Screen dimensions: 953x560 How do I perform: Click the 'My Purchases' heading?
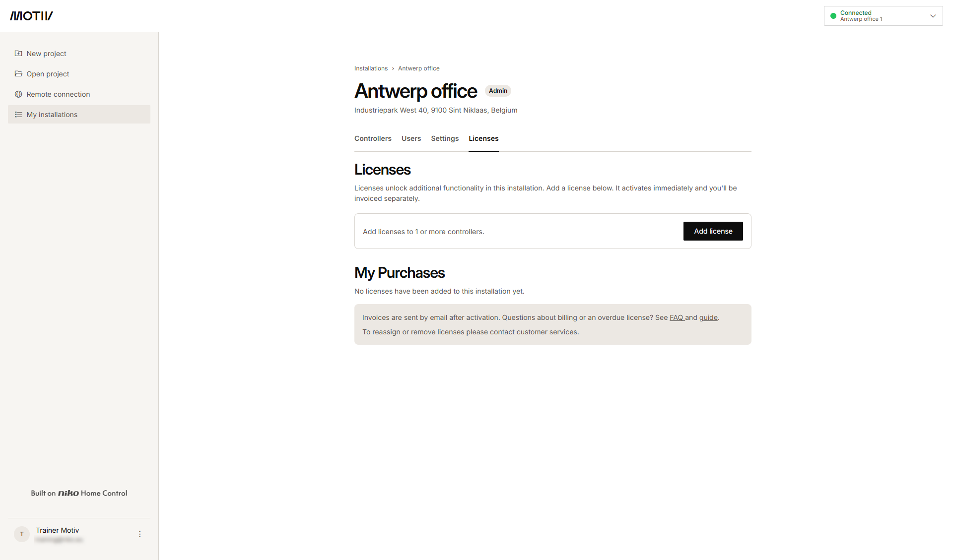400,273
